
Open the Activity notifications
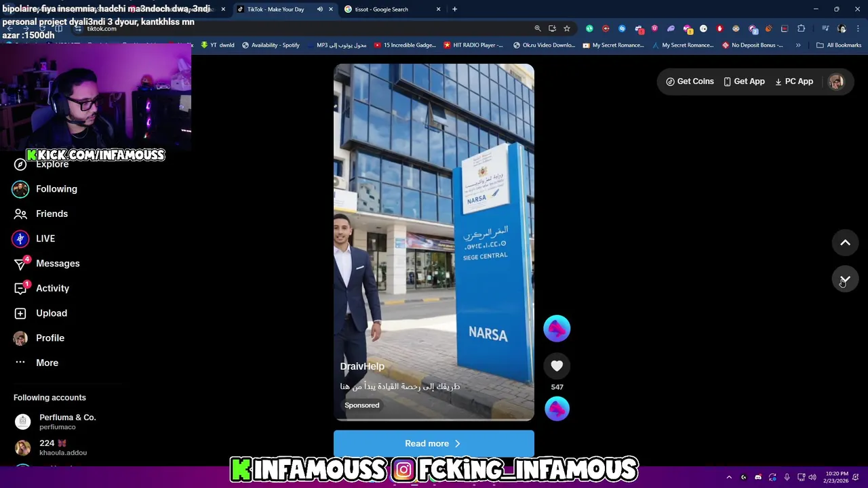[x=41, y=288]
